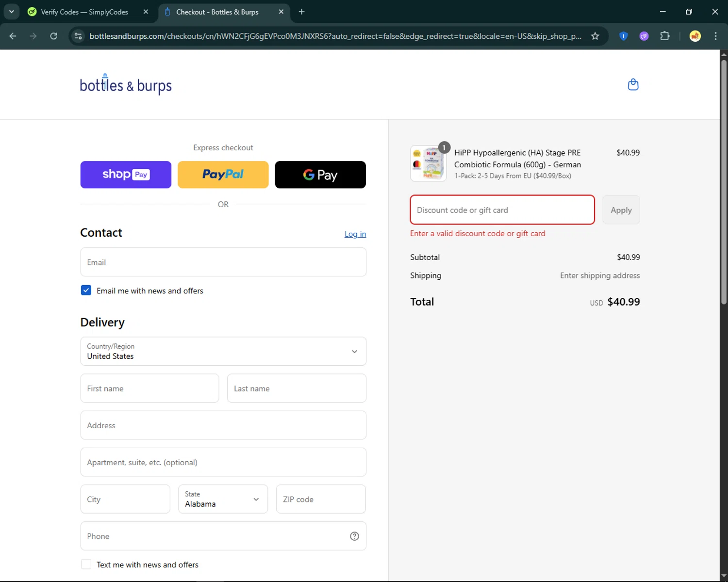This screenshot has width=728, height=582.
Task: Click the Discount code or gift card field
Action: 502,210
